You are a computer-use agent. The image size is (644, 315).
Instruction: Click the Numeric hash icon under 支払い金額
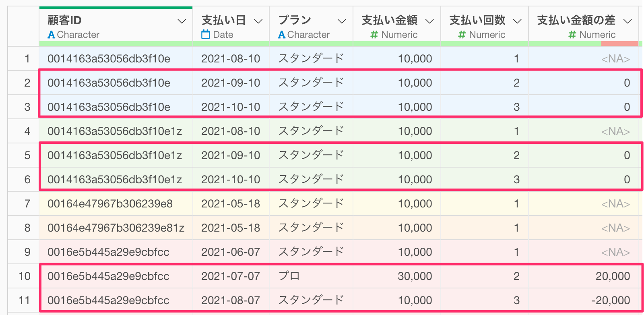(x=374, y=35)
